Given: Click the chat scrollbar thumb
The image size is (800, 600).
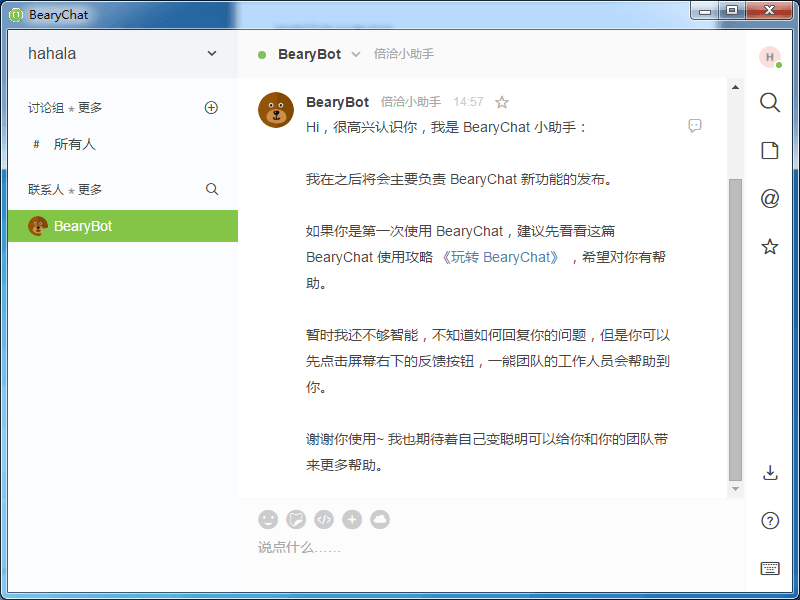Looking at the screenshot, I should [x=735, y=330].
